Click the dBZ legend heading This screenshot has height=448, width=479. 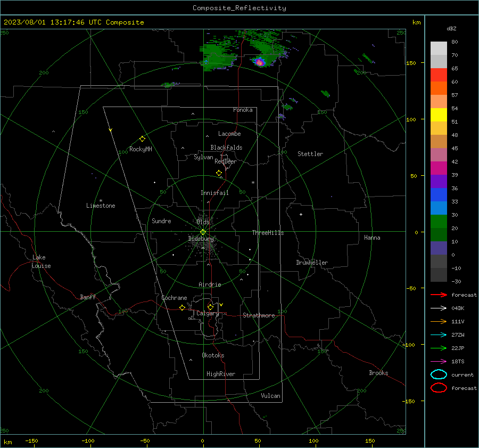point(451,28)
